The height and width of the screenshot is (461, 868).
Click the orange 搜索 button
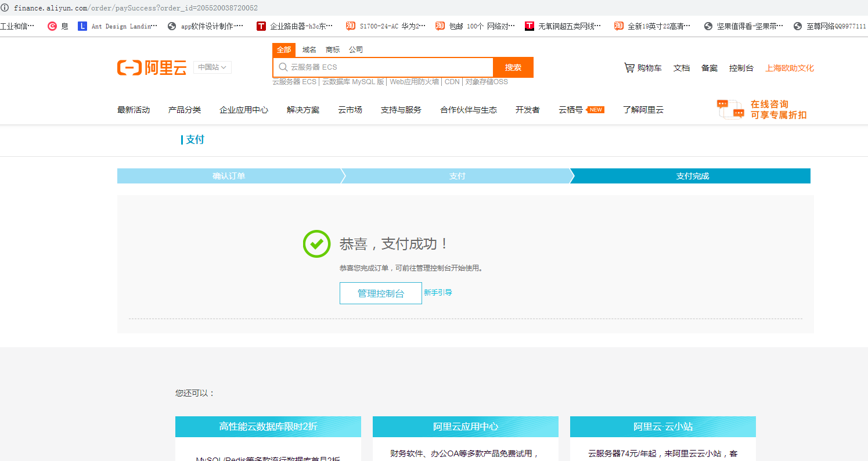click(x=513, y=67)
